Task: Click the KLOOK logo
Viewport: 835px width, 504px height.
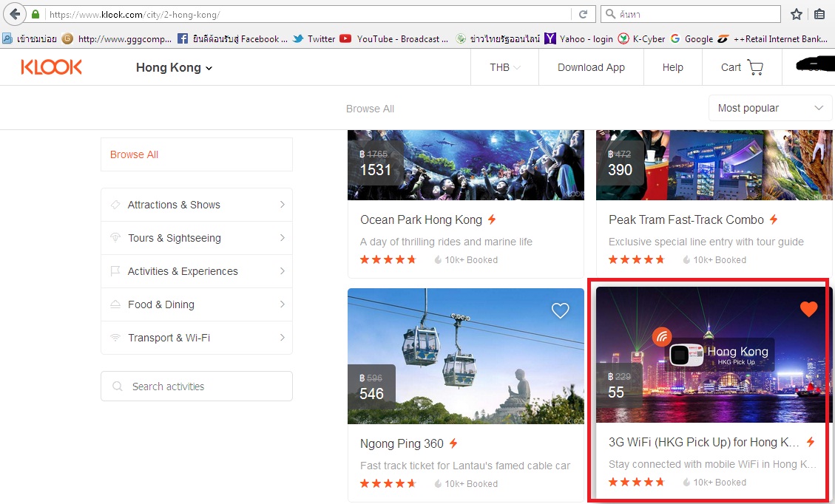Action: tap(51, 67)
